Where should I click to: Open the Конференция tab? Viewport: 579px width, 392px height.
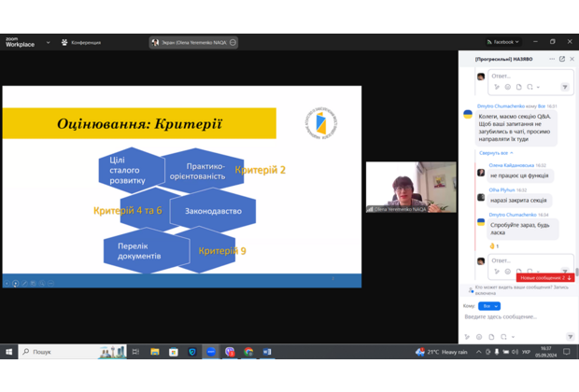point(81,42)
